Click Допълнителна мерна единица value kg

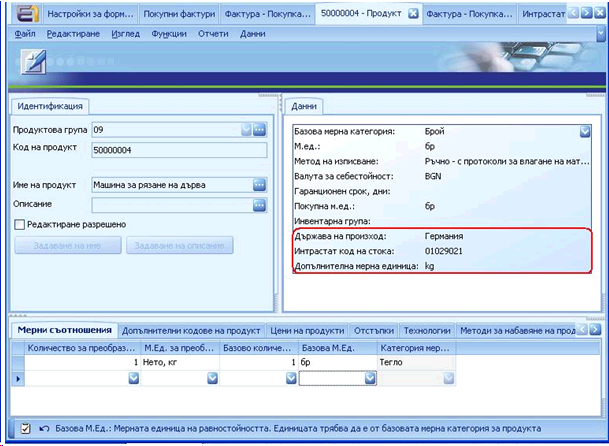(429, 266)
